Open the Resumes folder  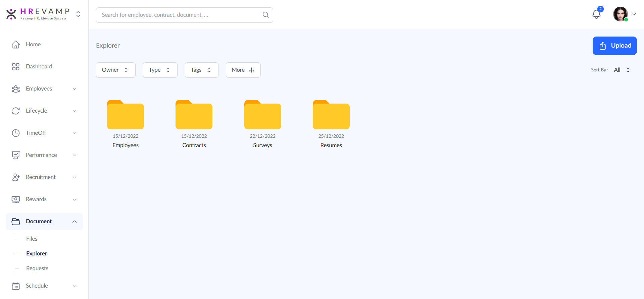pos(331,115)
